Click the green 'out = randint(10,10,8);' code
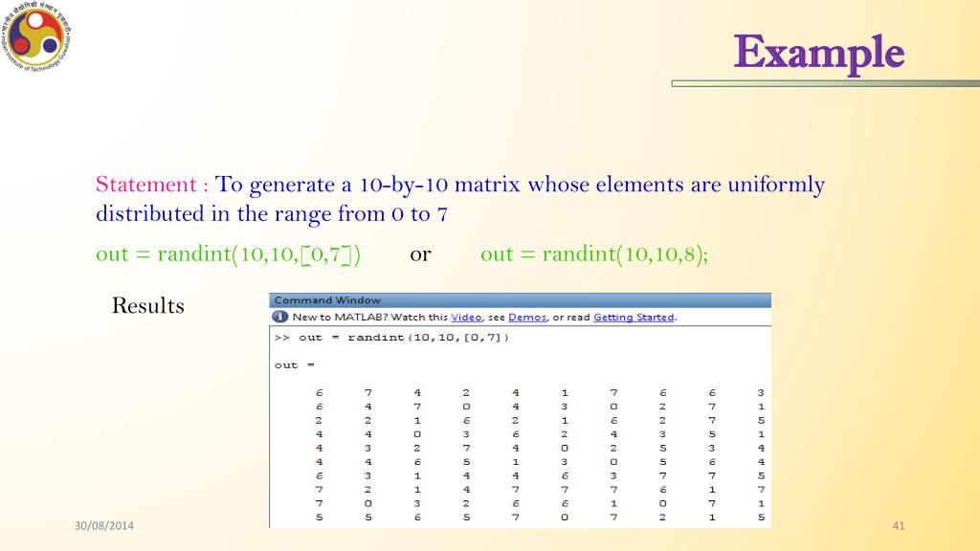Image resolution: width=980 pixels, height=551 pixels. point(594,254)
